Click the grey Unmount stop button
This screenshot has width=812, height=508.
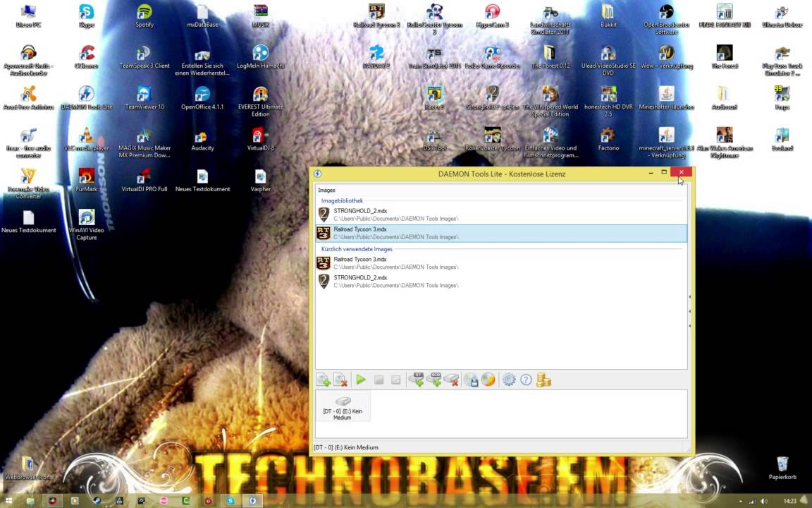[x=379, y=380]
